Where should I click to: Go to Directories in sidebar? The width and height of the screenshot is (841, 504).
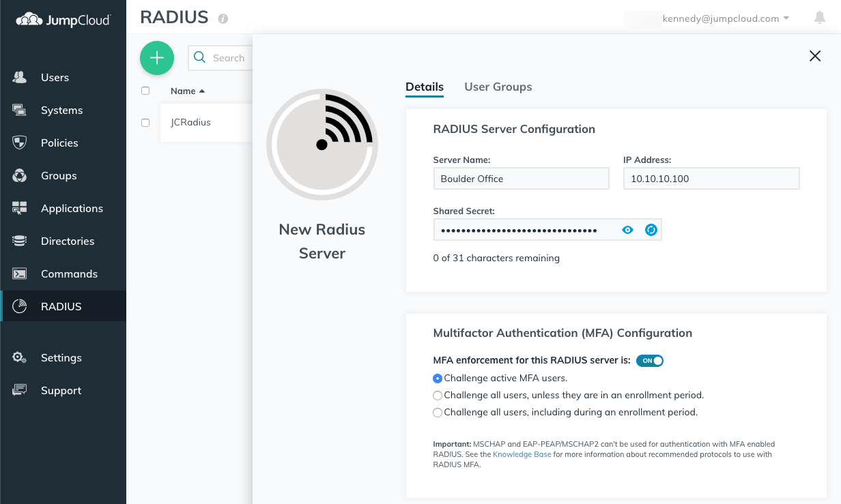tap(68, 241)
